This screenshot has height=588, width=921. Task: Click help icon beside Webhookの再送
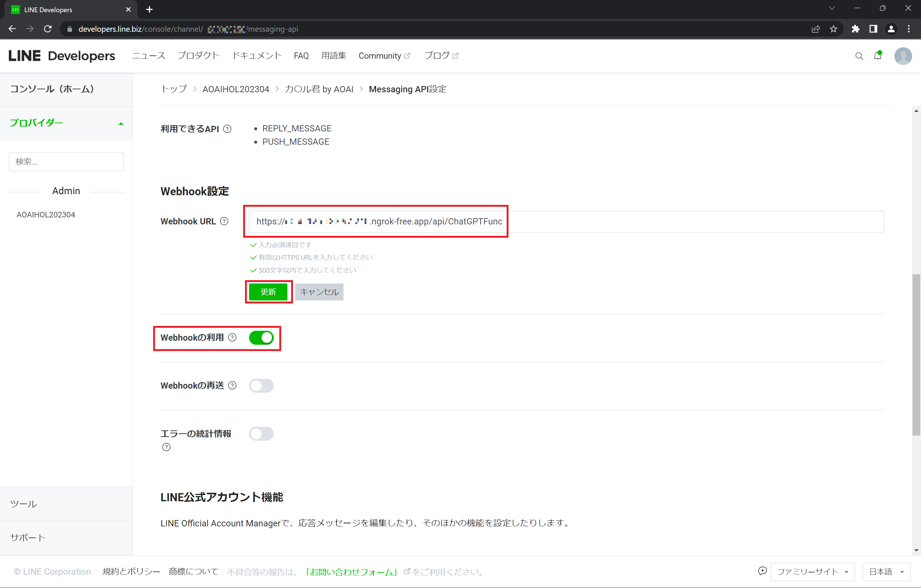pyautogui.click(x=232, y=386)
